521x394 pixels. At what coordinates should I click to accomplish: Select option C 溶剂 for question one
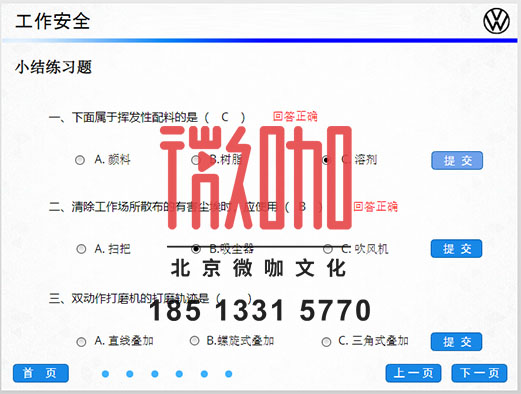click(327, 160)
